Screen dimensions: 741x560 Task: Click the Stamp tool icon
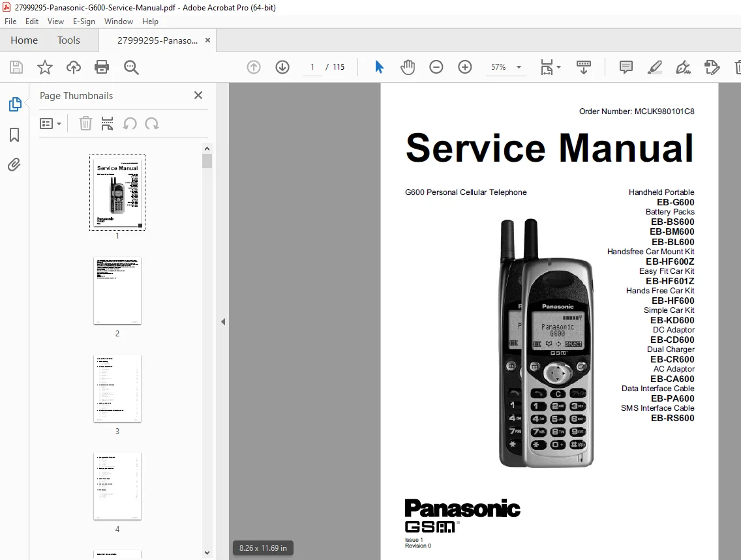(712, 67)
